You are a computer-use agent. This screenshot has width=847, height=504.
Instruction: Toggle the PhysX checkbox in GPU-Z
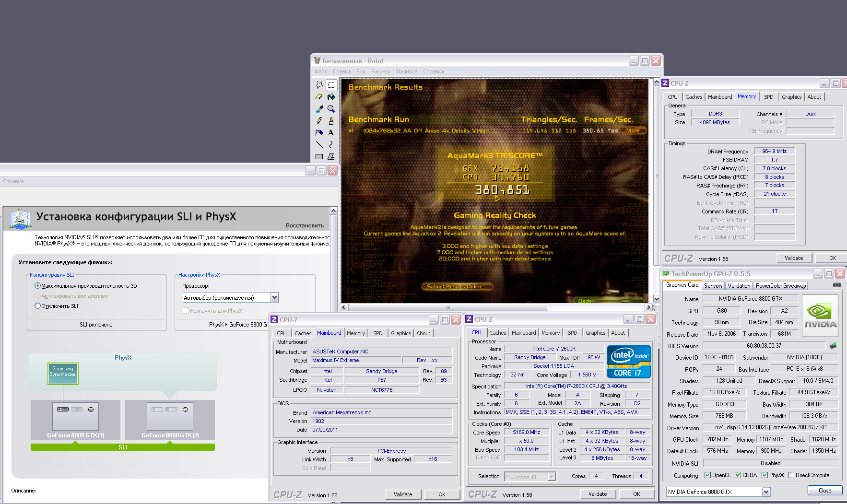click(765, 475)
